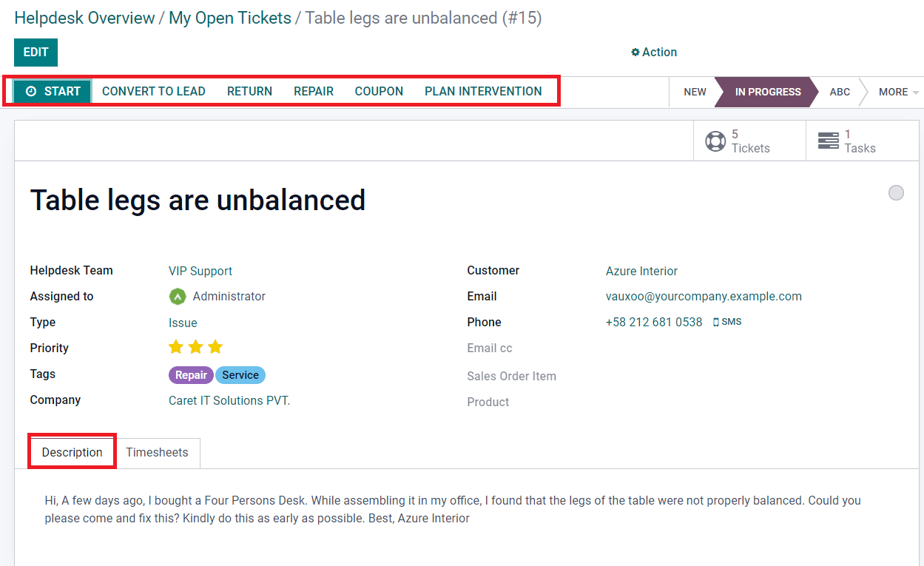This screenshot has width=924, height=566.
Task: Click the PLAN INTERVENTION button
Action: (483, 92)
